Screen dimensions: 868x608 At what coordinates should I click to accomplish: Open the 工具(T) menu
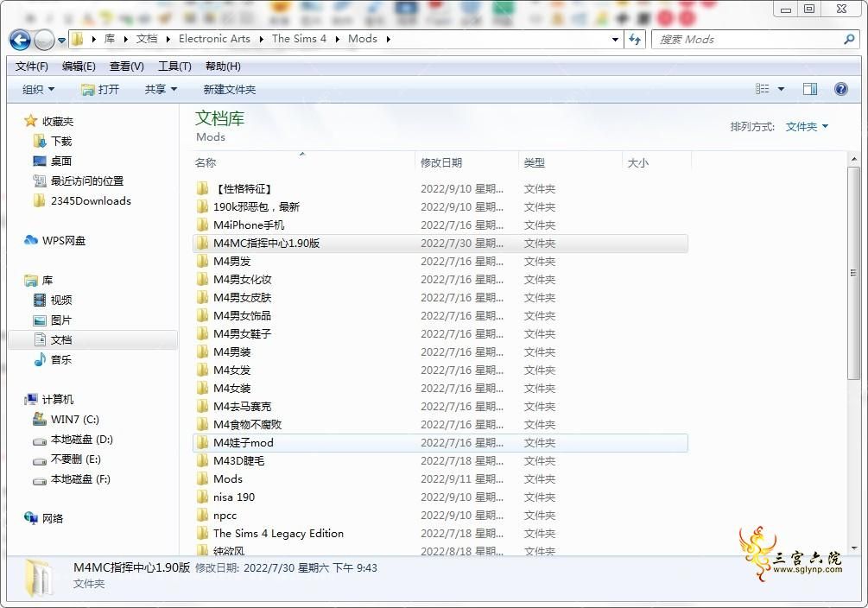click(x=175, y=66)
